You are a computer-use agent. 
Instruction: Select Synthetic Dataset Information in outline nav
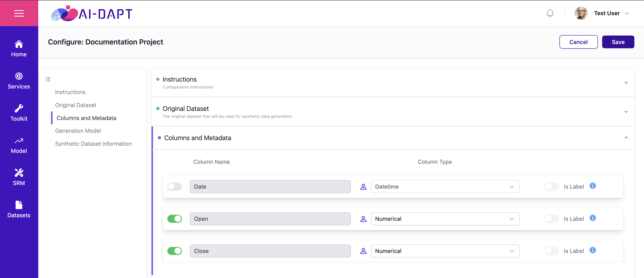[x=93, y=144]
